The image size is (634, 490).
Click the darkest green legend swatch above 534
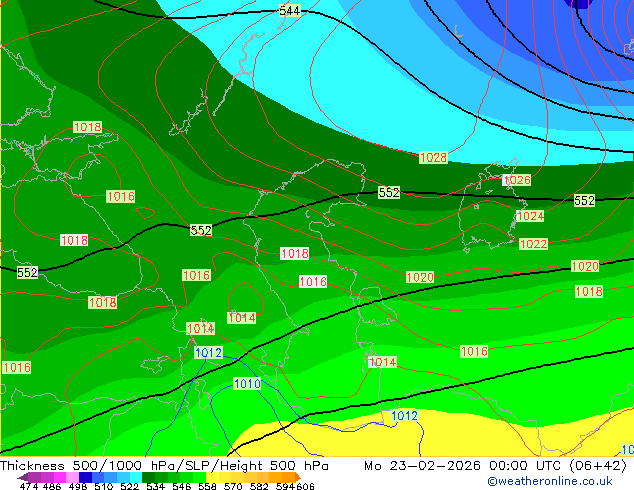[148, 477]
